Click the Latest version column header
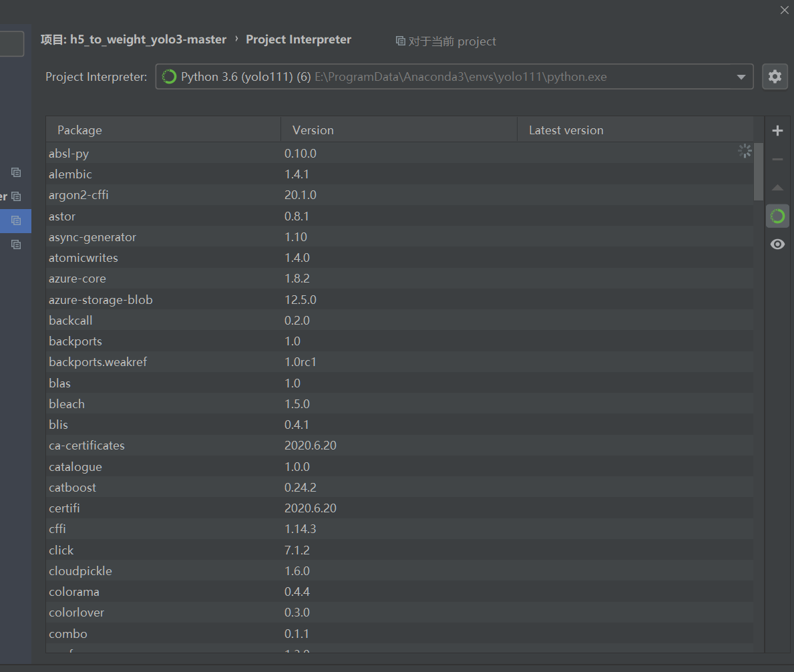794x672 pixels. tap(635, 130)
